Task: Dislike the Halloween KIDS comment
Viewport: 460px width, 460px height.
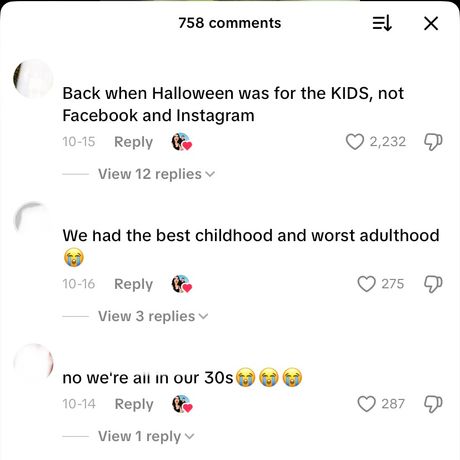Action: pyautogui.click(x=433, y=142)
